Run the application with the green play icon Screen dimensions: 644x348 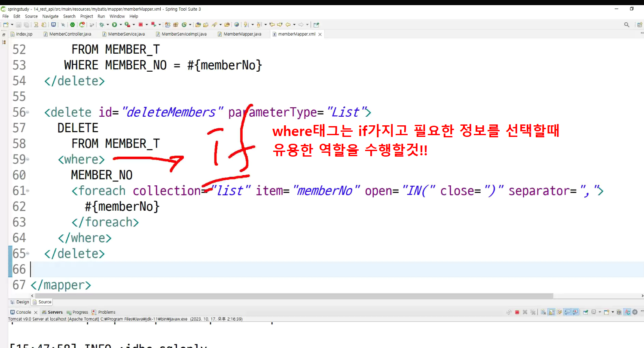(x=115, y=25)
